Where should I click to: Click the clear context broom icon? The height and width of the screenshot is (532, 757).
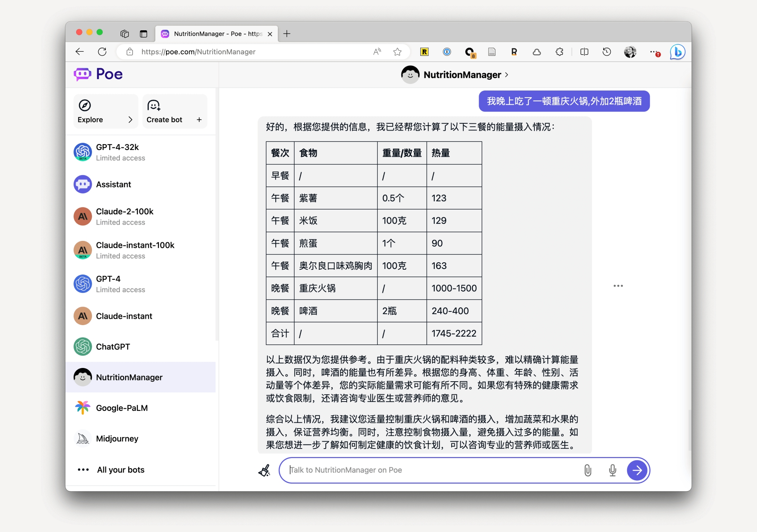264,470
